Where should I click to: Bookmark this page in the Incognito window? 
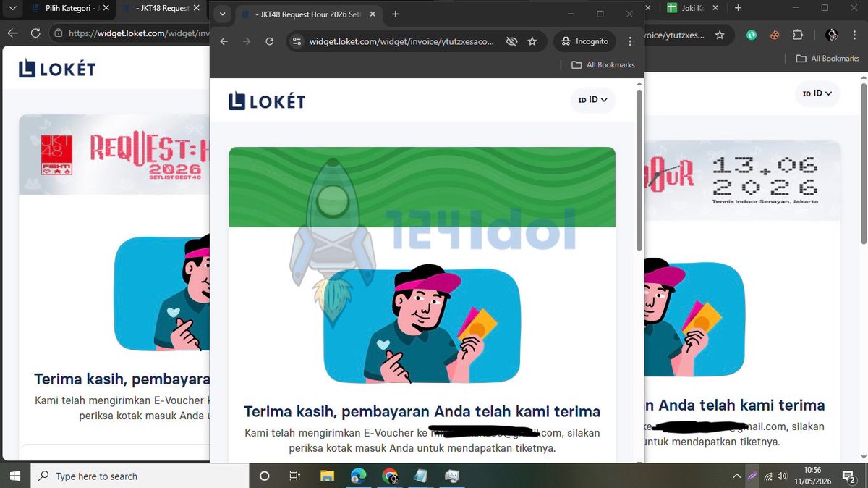pos(532,41)
